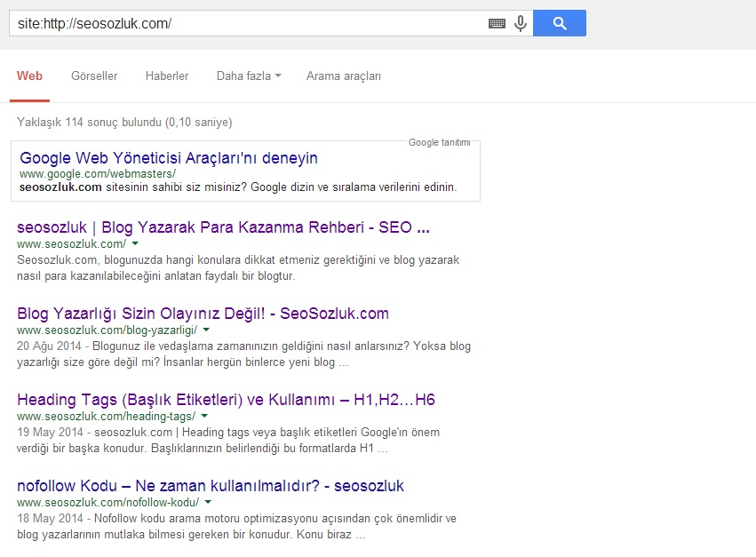Open seosozluk Blog Yazarak Para Kazanma result
This screenshot has width=756, height=557.
pyautogui.click(x=223, y=227)
